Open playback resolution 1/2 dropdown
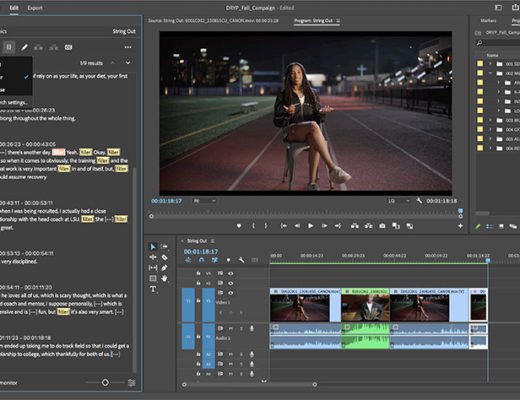This screenshot has height=400, width=520. (398, 201)
